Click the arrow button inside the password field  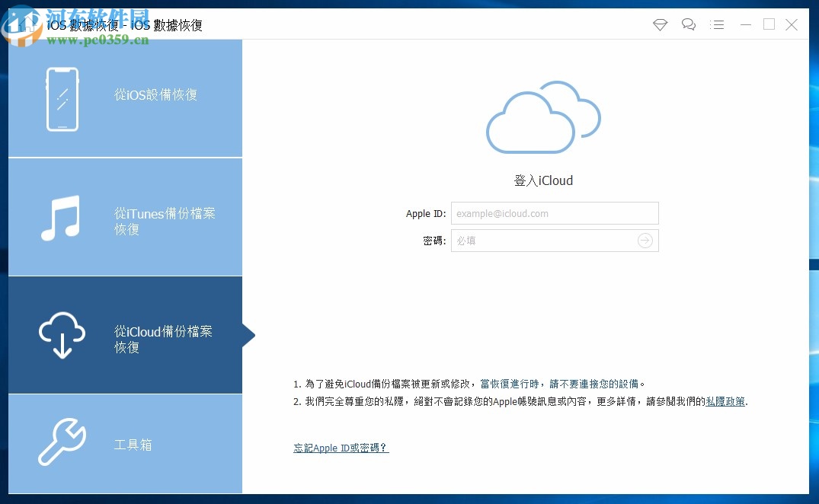click(x=645, y=241)
